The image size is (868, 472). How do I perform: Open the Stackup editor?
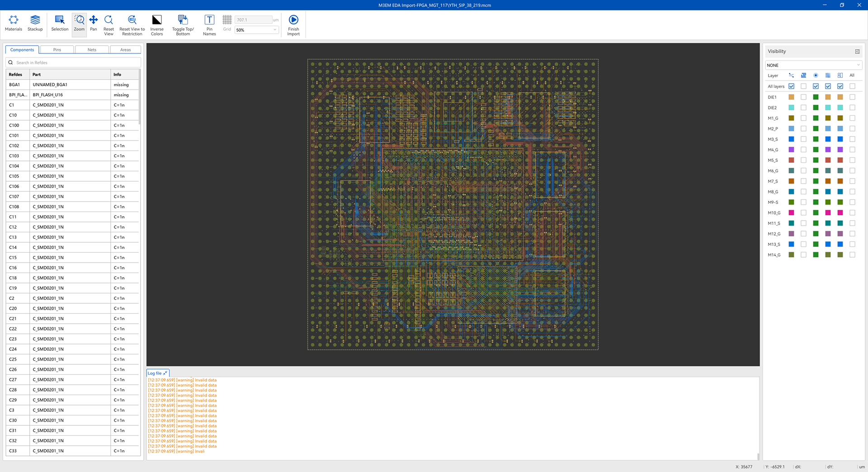pyautogui.click(x=35, y=24)
